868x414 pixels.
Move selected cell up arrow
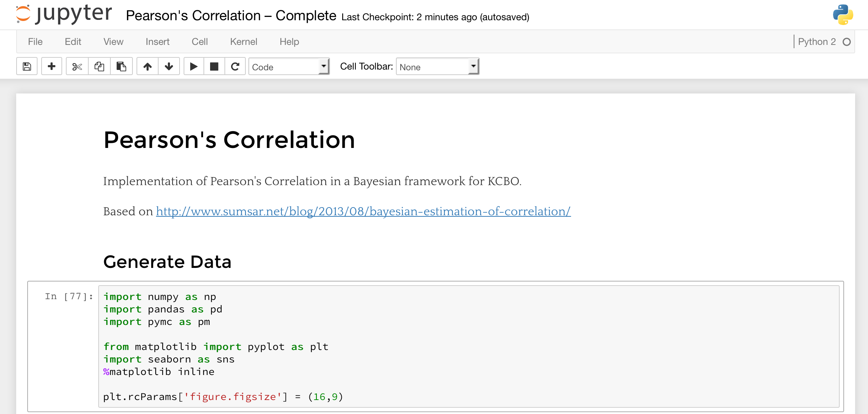coord(148,67)
